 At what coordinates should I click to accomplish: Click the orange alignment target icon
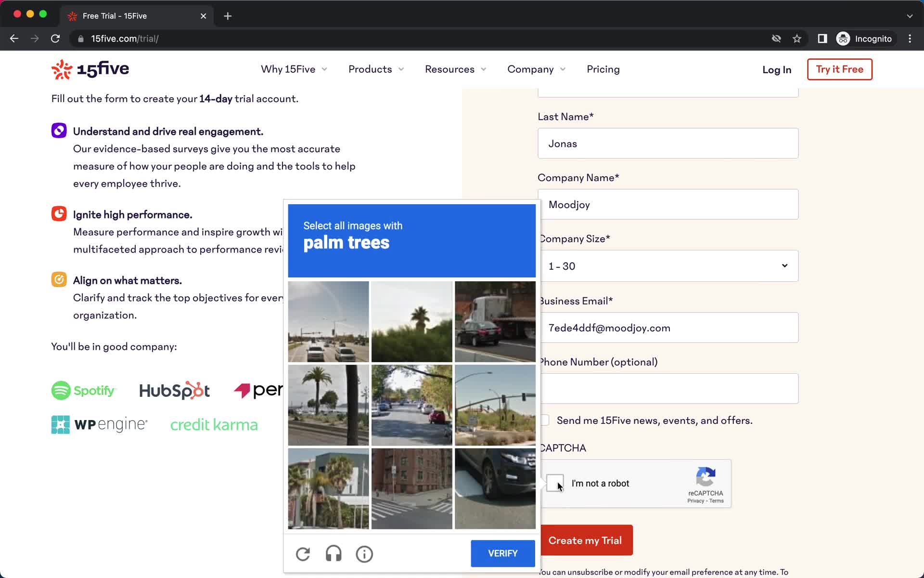tap(59, 279)
